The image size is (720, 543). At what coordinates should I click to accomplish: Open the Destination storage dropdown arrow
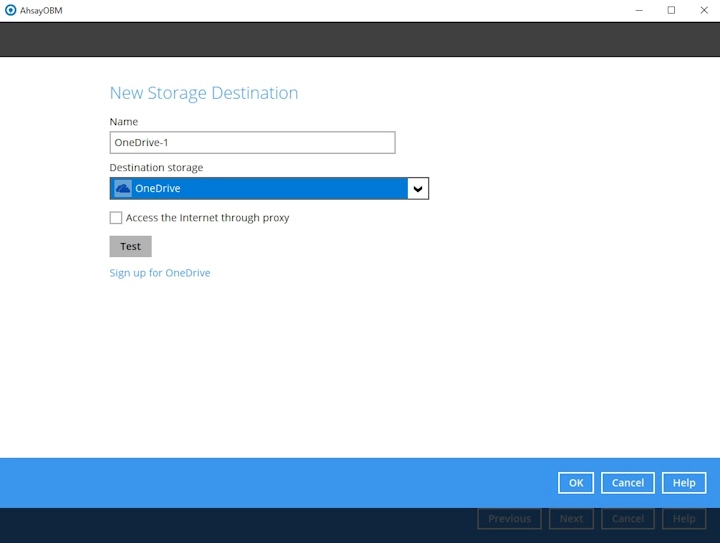[x=418, y=189]
